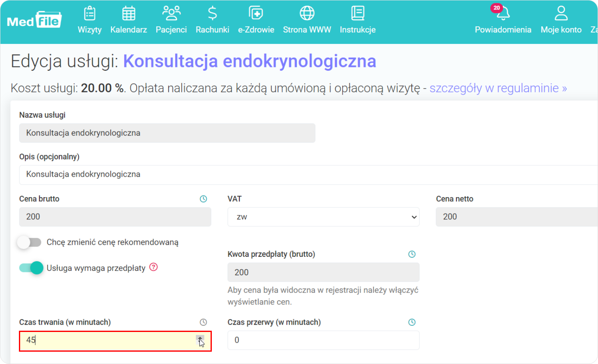Go to Rachunki menu label
The width and height of the screenshot is (598, 364).
(x=212, y=30)
